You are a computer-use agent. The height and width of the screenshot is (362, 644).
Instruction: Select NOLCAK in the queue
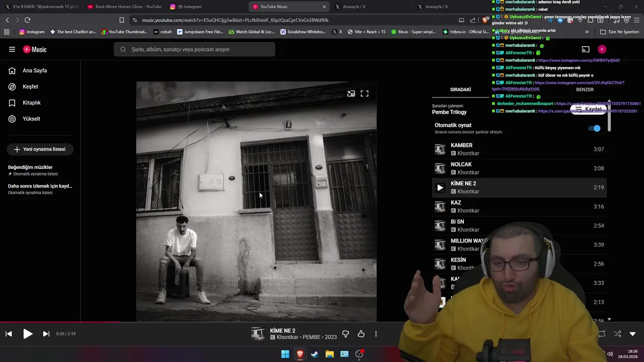click(x=519, y=168)
